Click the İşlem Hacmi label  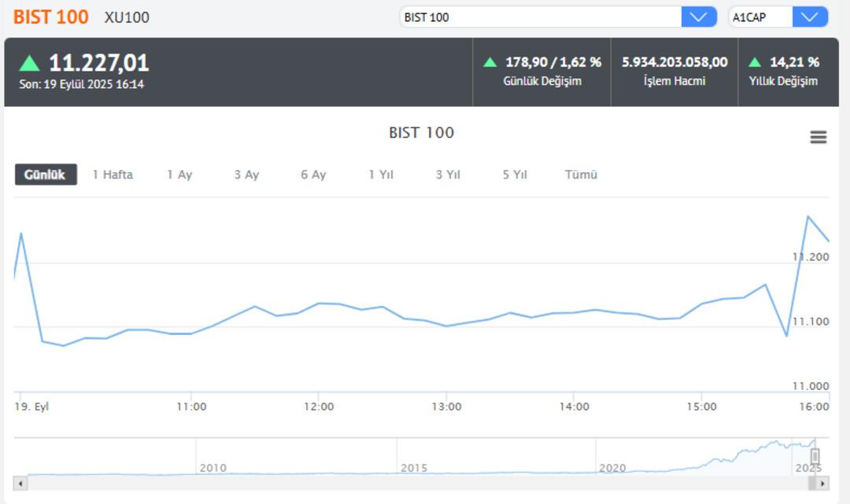tap(674, 81)
